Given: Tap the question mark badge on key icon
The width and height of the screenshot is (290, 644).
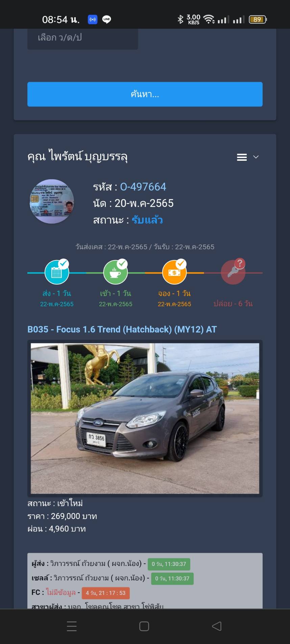Looking at the screenshot, I should click(x=240, y=263).
